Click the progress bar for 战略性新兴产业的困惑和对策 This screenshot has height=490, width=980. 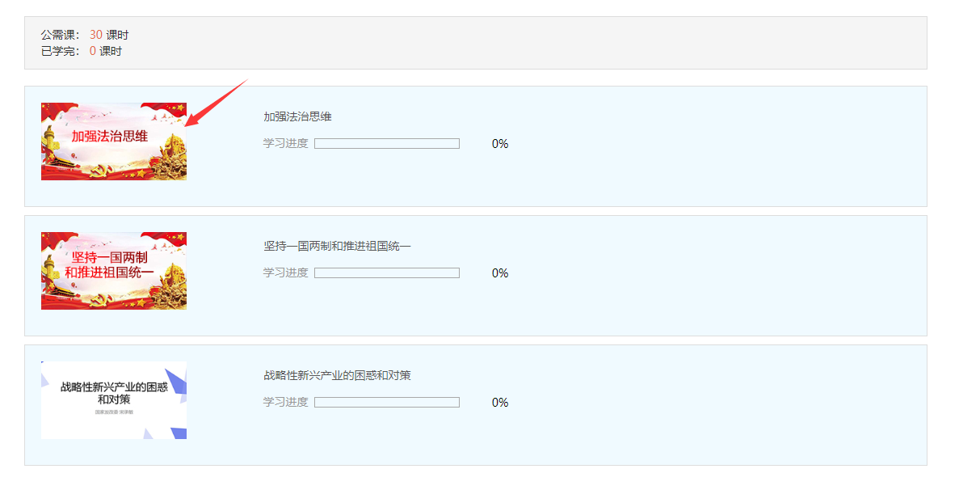[387, 403]
